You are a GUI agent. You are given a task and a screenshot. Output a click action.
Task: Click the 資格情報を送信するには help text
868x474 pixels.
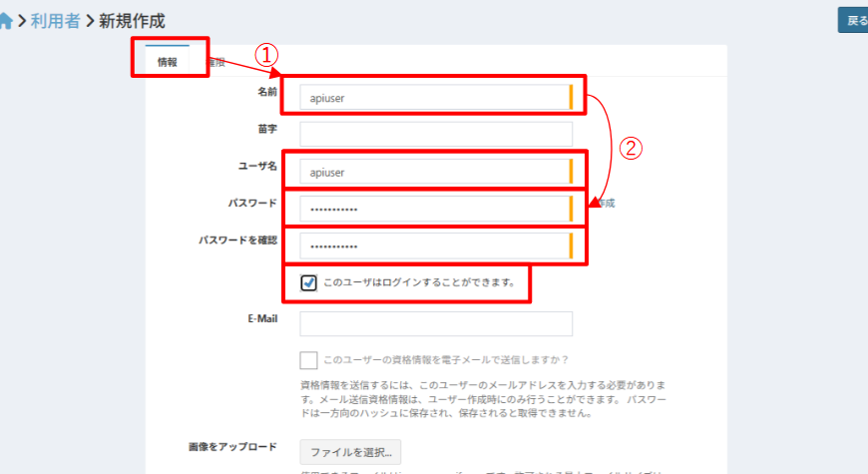(x=483, y=399)
